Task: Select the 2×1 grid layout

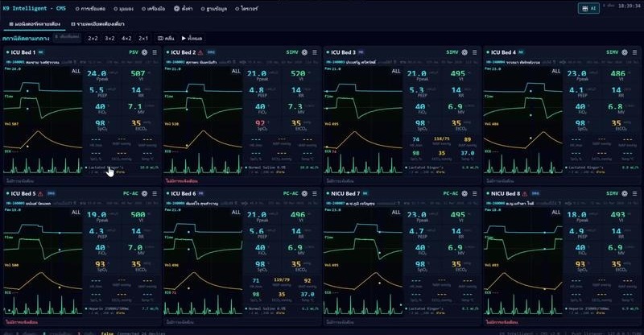Action: [x=143, y=38]
